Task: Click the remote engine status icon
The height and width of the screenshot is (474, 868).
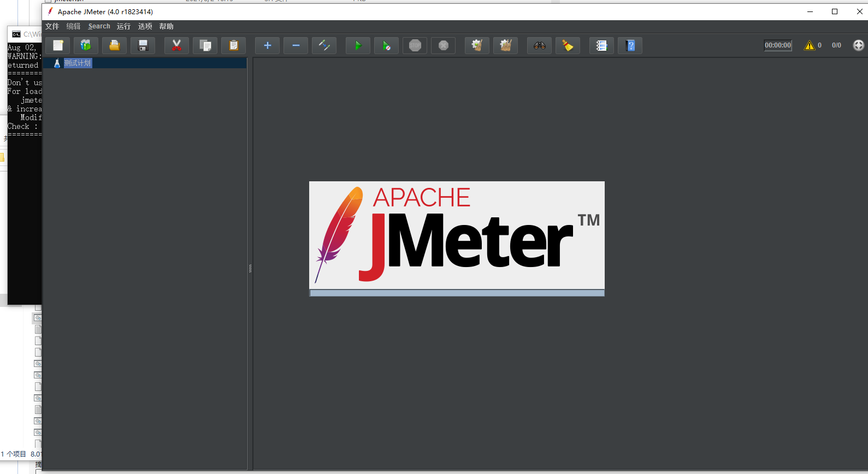Action: [x=859, y=45]
